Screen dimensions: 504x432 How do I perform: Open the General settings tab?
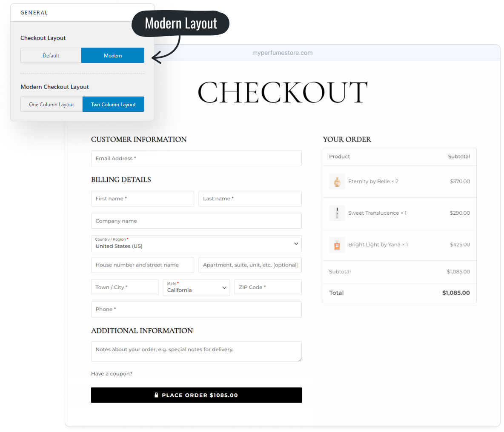tap(34, 12)
